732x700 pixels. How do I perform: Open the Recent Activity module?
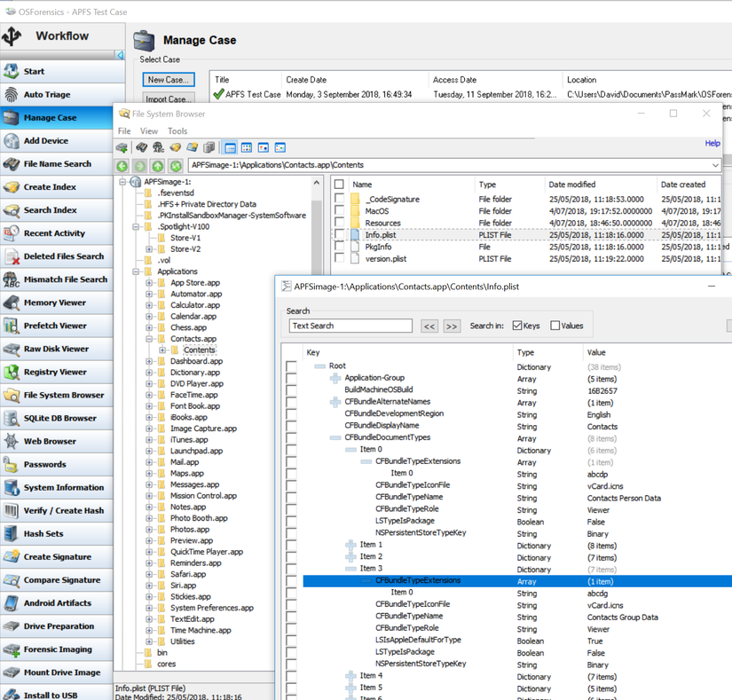pyautogui.click(x=57, y=233)
